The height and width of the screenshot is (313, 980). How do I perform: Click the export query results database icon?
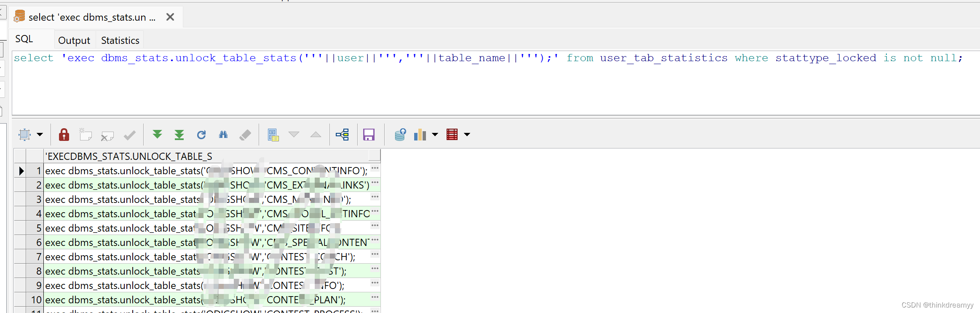(x=400, y=135)
